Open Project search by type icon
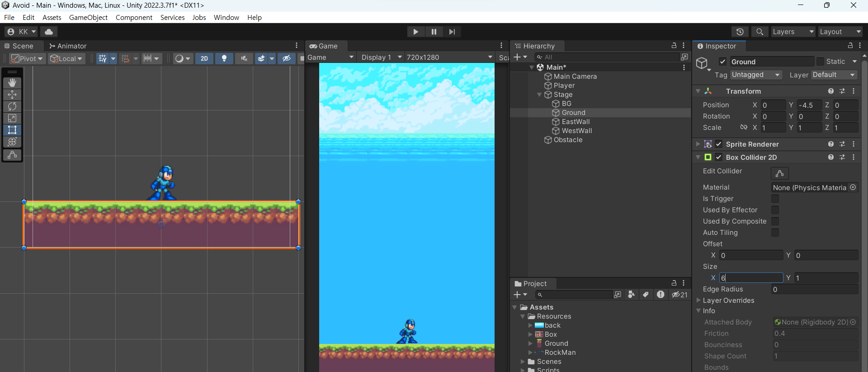868x372 pixels. pos(632,295)
